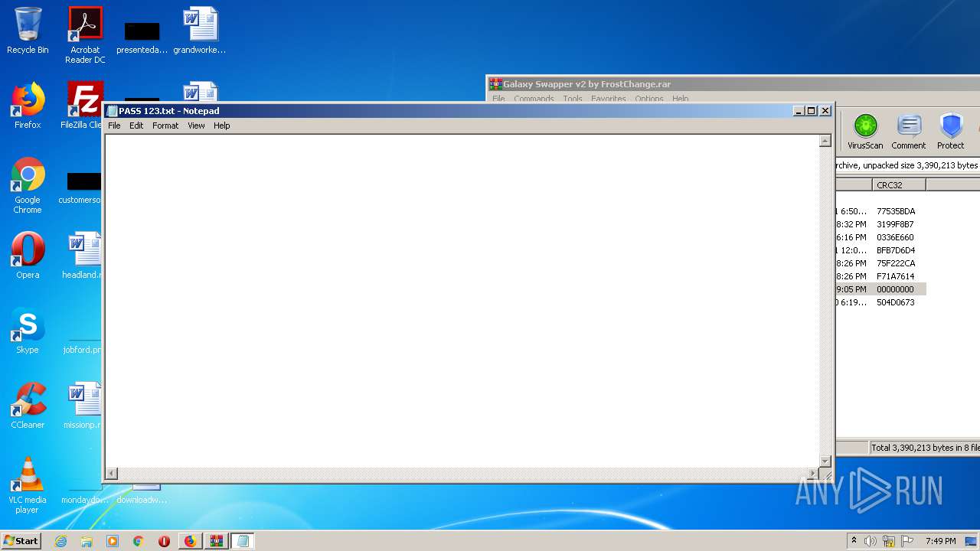Select WinRAR row with CRC 0336E660
The width and height of the screenshot is (980, 551).
[880, 237]
